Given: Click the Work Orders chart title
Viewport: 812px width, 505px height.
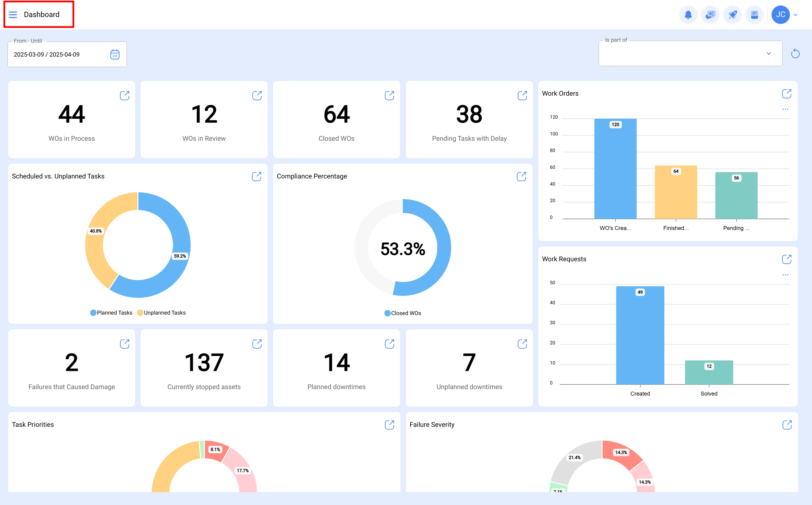Looking at the screenshot, I should pyautogui.click(x=560, y=94).
